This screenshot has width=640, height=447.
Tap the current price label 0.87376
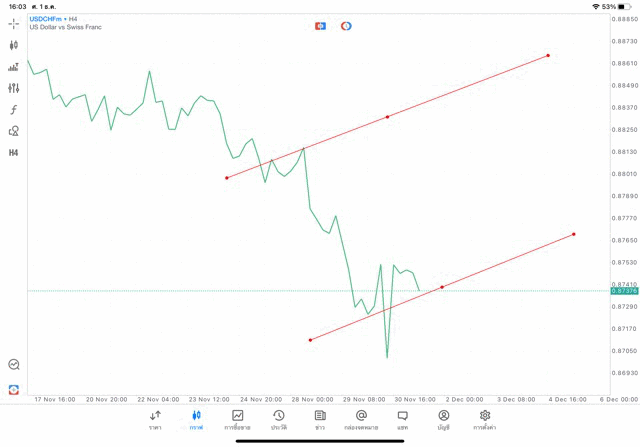623,291
